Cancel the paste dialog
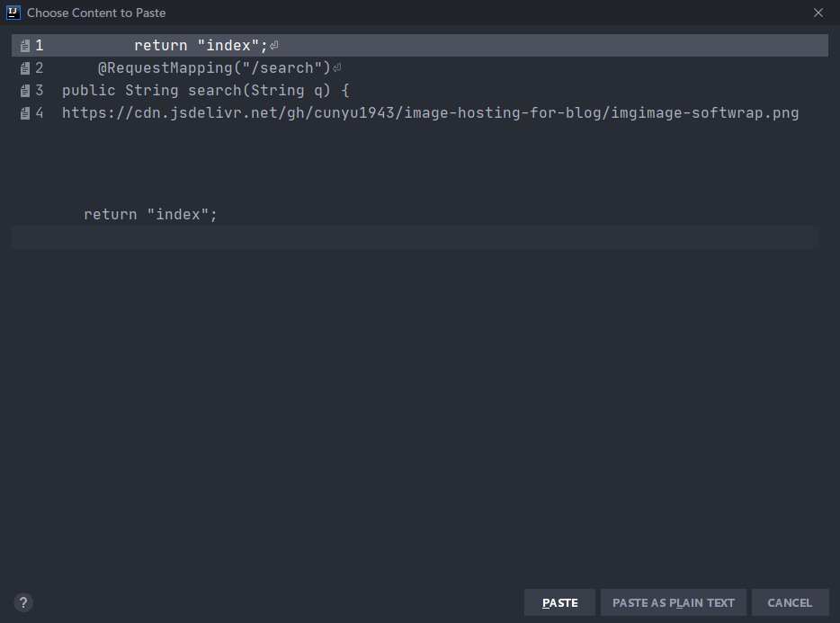This screenshot has height=623, width=840. 790,602
